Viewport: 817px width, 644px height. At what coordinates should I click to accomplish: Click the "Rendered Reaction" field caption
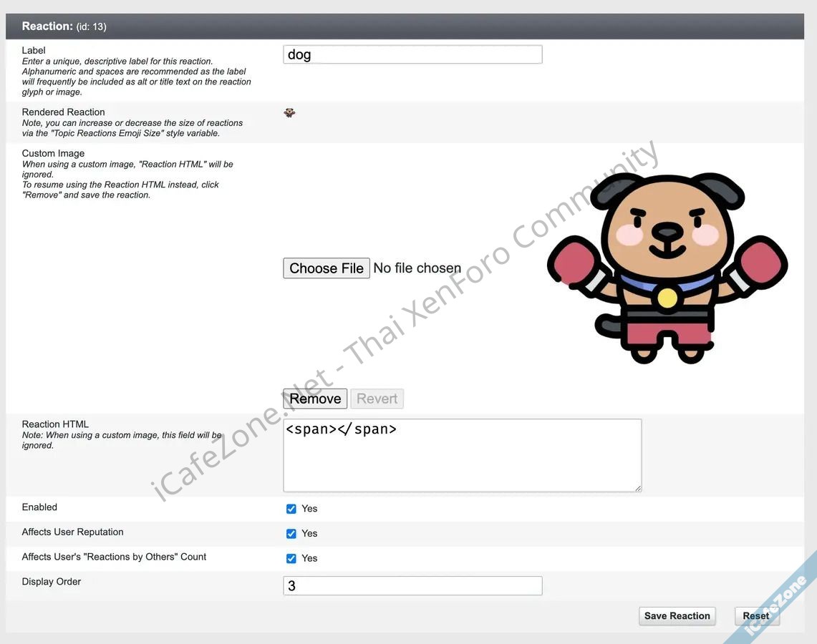click(63, 112)
